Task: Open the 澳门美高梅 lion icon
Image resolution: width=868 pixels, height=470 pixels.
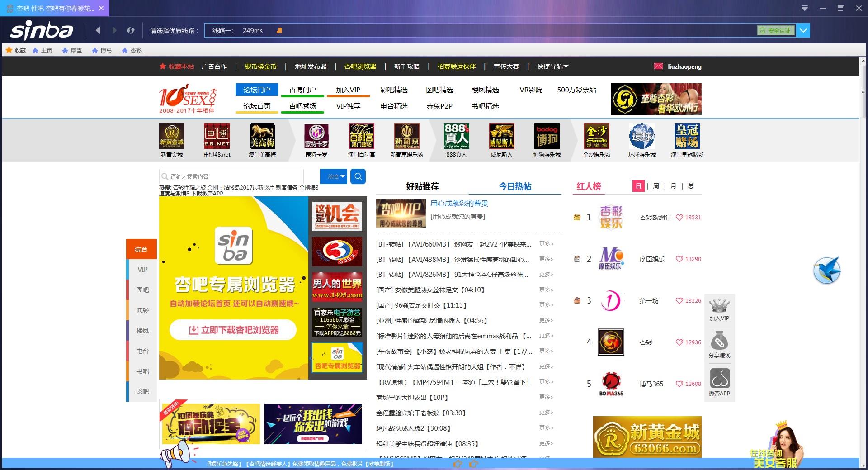Action: (262, 136)
